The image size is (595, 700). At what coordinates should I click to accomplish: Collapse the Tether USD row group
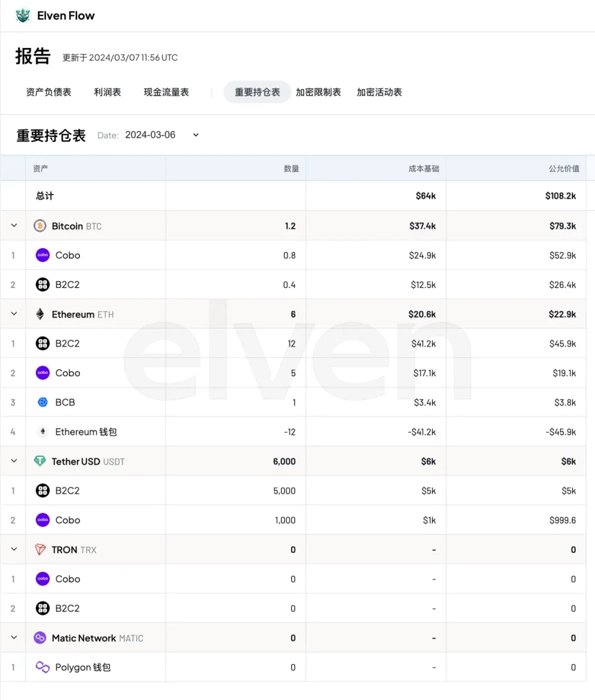pyautogui.click(x=14, y=461)
